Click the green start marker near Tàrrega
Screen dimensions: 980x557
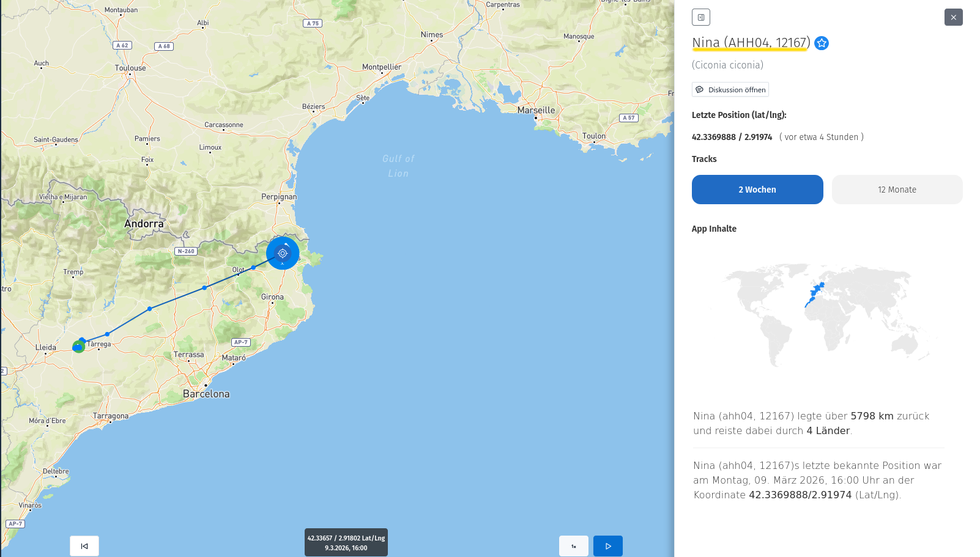click(x=78, y=347)
